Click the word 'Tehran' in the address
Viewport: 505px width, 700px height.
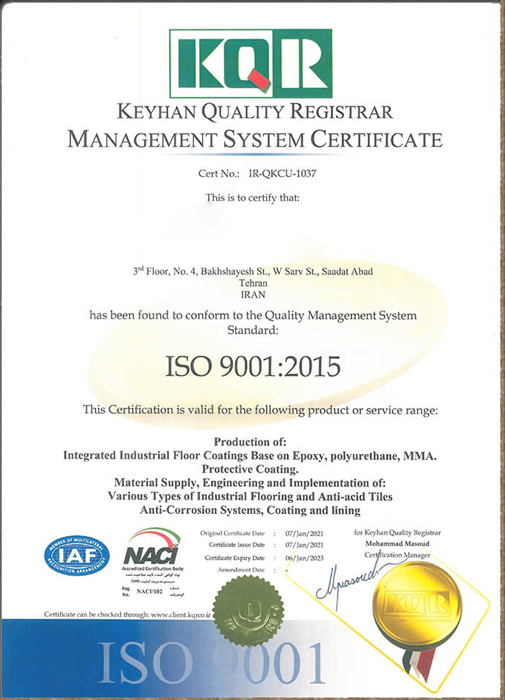coord(253,283)
